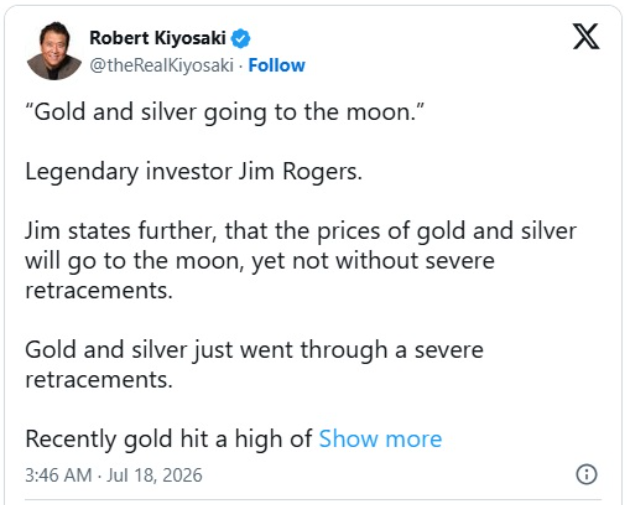This screenshot has width=628, height=505.
Task: Click the Jul 18, 2026 date
Action: point(155,475)
